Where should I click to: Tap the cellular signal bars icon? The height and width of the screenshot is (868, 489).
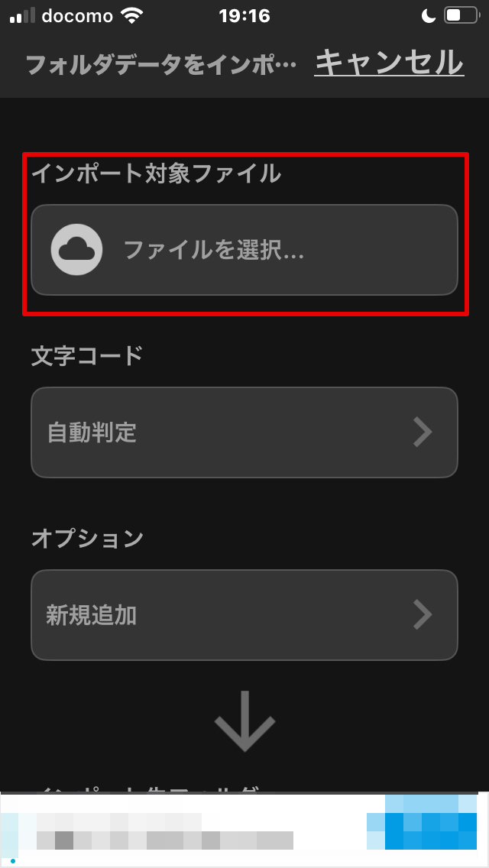coord(23,16)
